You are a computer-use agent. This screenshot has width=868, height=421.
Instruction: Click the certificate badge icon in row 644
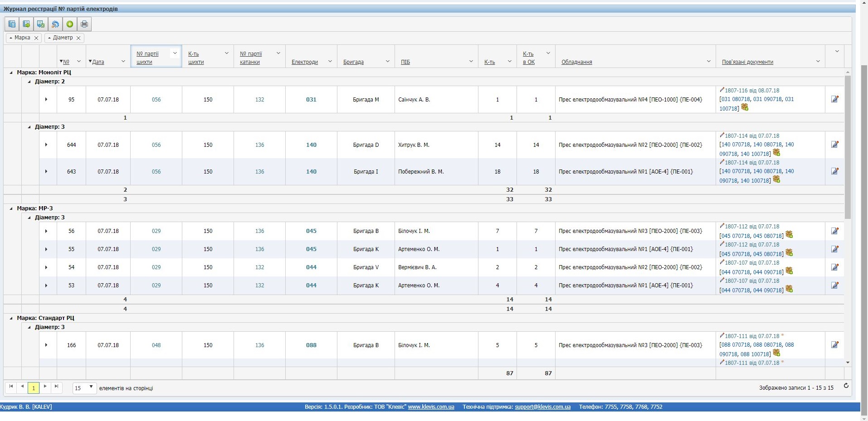coord(776,153)
